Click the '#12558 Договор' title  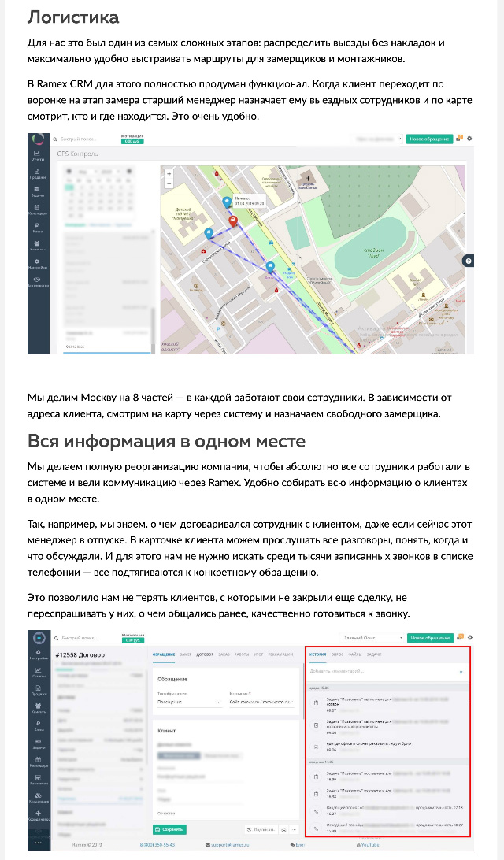[x=80, y=655]
